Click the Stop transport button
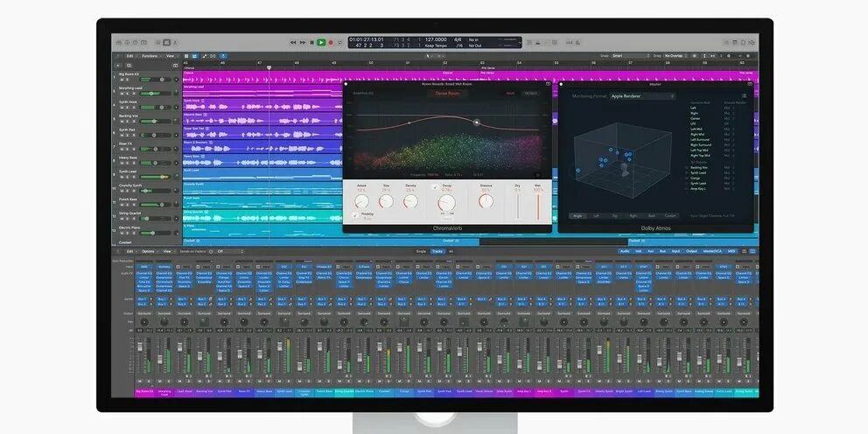Image resolution: width=868 pixels, height=434 pixels. 311,43
